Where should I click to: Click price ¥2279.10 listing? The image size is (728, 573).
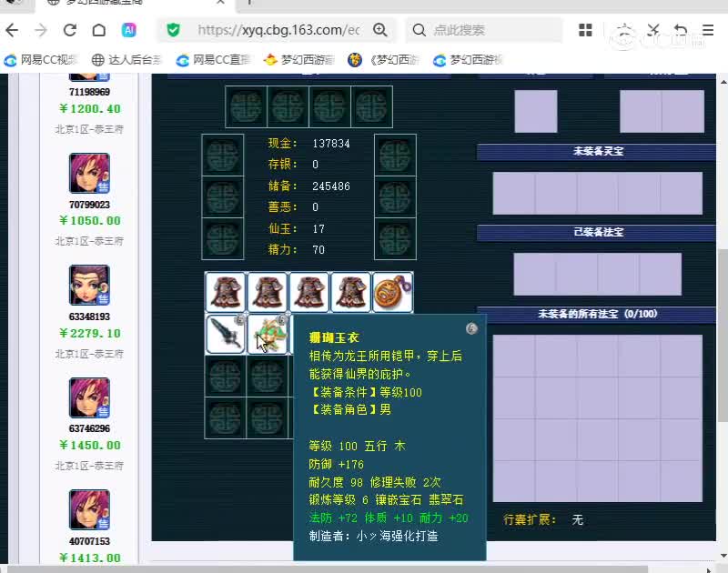point(89,333)
